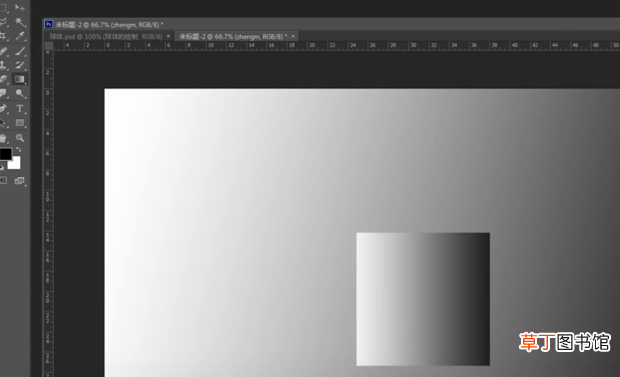Click the small gradient square on canvas
Screen dimensions: 620x377
(423, 299)
